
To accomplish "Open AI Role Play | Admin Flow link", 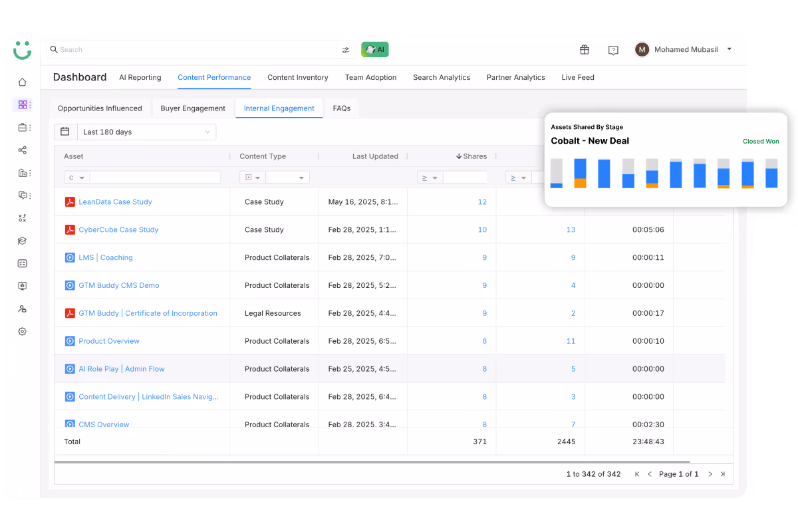I will click(x=122, y=369).
